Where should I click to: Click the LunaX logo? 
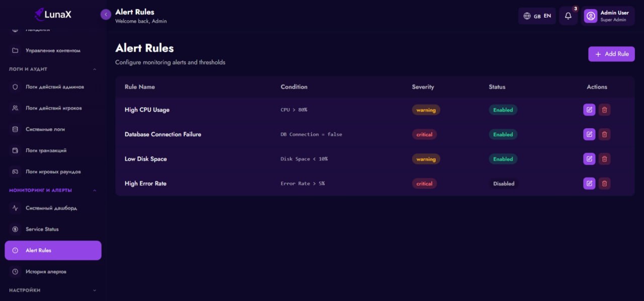click(53, 15)
